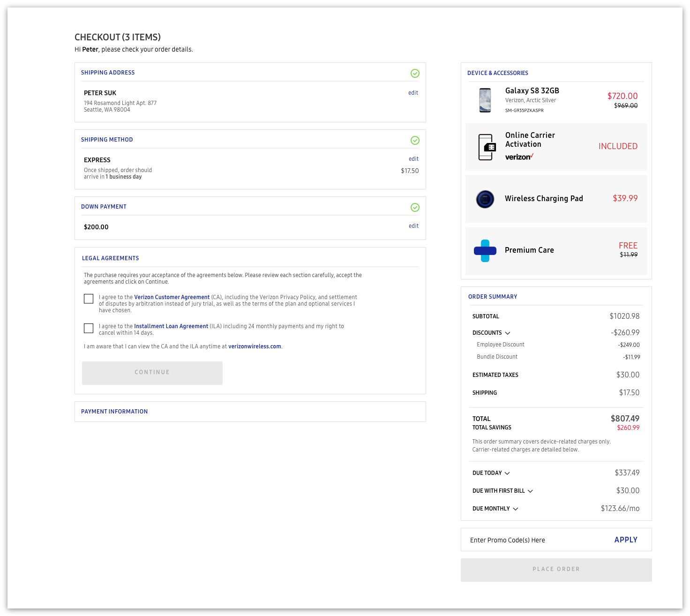Check the Installment Loan Agreement checkbox
Viewport: 690px width, 616px height.
89,328
